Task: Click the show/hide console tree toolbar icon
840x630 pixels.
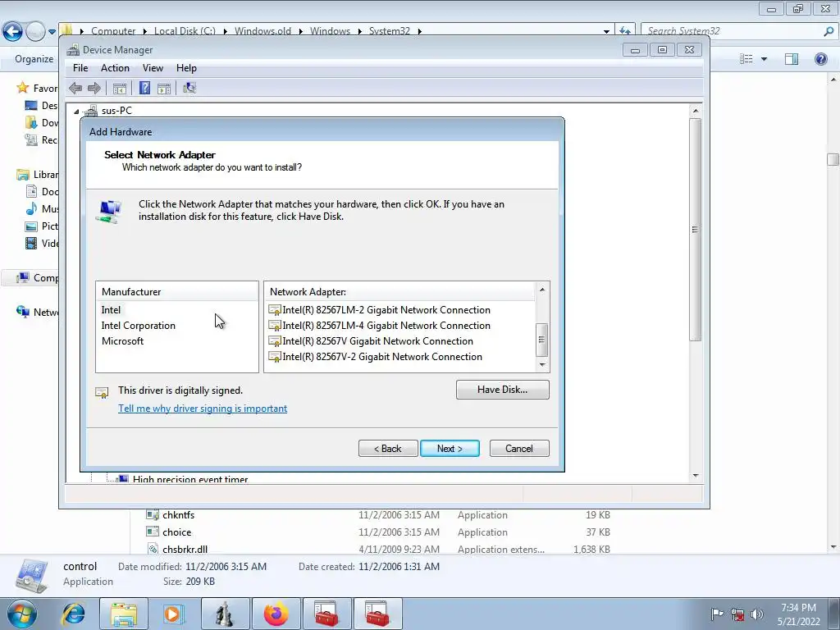Action: pyautogui.click(x=120, y=89)
